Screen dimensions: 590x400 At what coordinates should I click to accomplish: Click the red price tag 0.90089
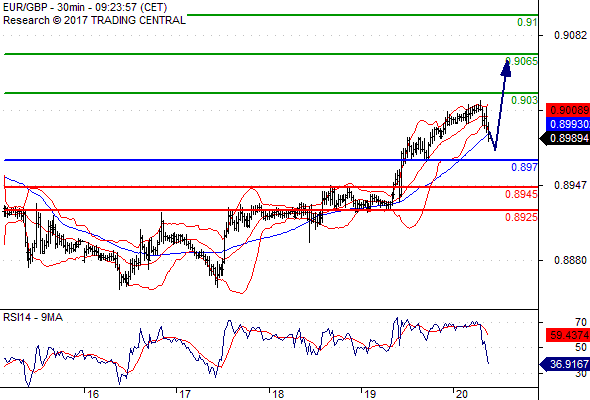(x=568, y=110)
